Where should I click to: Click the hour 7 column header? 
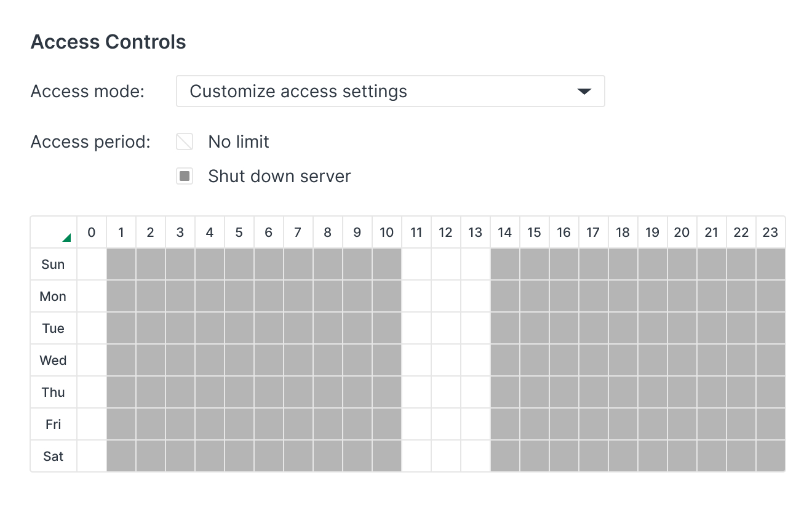tap(298, 233)
